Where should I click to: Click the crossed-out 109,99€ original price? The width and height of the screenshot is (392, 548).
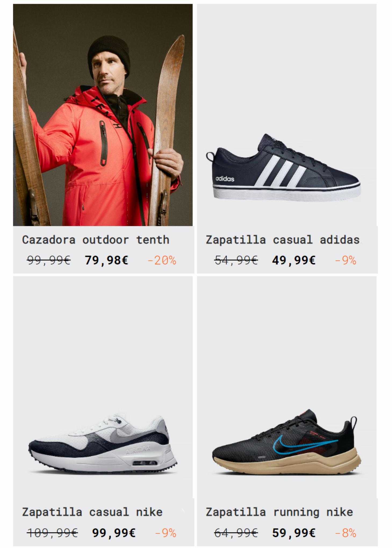tap(52, 533)
